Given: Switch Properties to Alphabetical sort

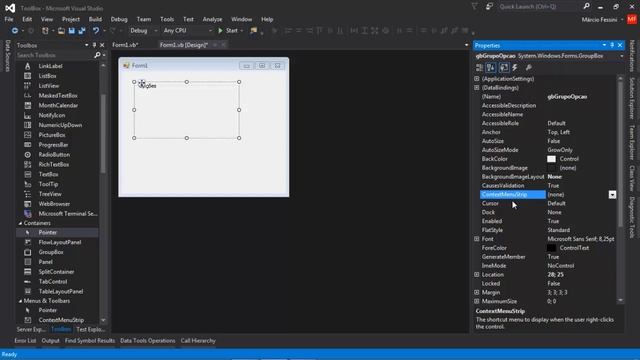Looking at the screenshot, I should pos(491,68).
